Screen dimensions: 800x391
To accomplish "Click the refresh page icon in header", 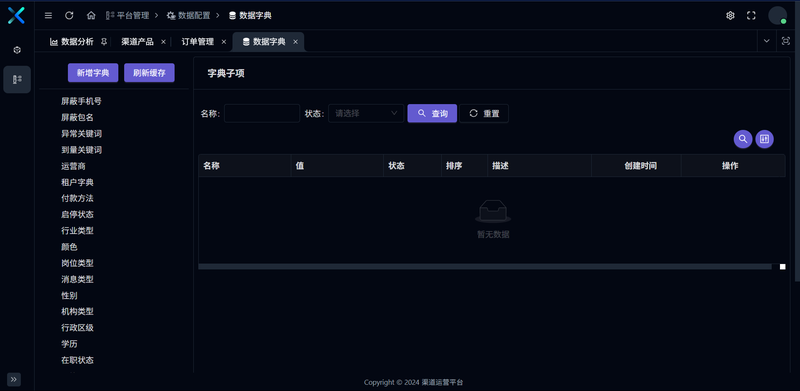I will [x=69, y=15].
